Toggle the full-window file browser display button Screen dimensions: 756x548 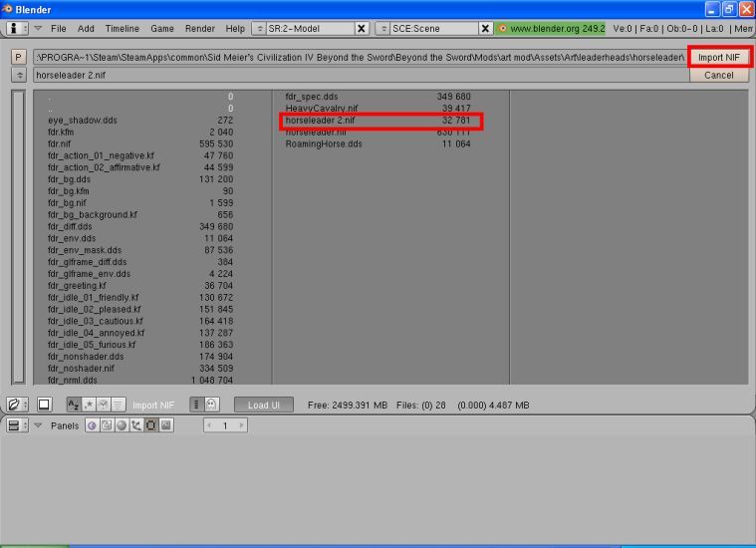click(44, 405)
